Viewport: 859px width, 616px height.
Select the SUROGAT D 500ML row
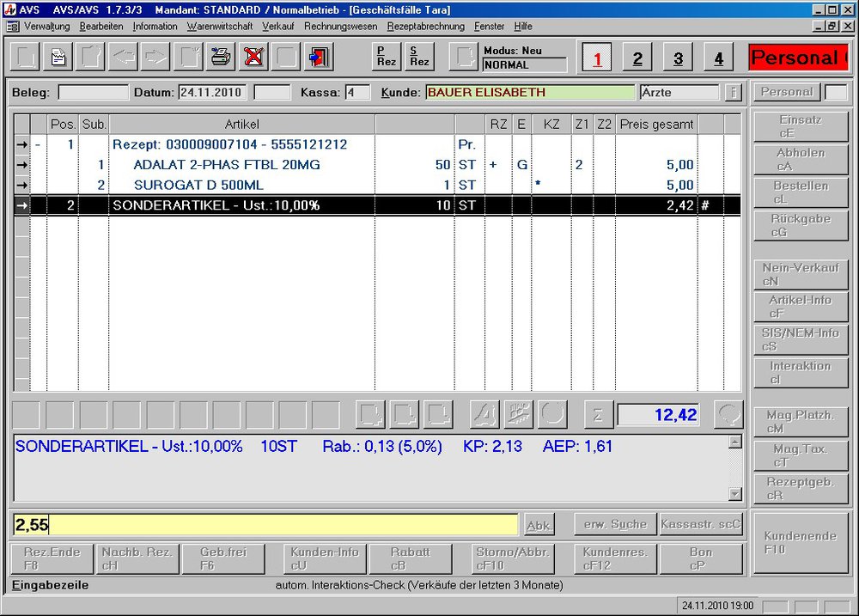(x=198, y=185)
